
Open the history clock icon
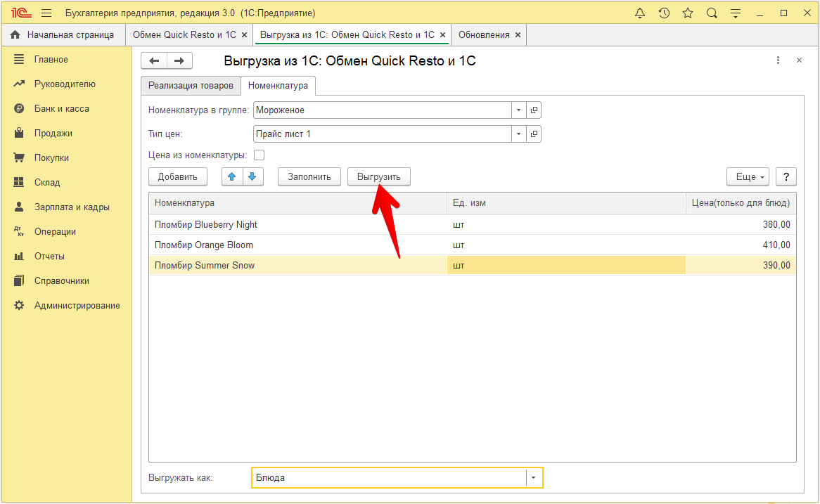click(x=664, y=13)
